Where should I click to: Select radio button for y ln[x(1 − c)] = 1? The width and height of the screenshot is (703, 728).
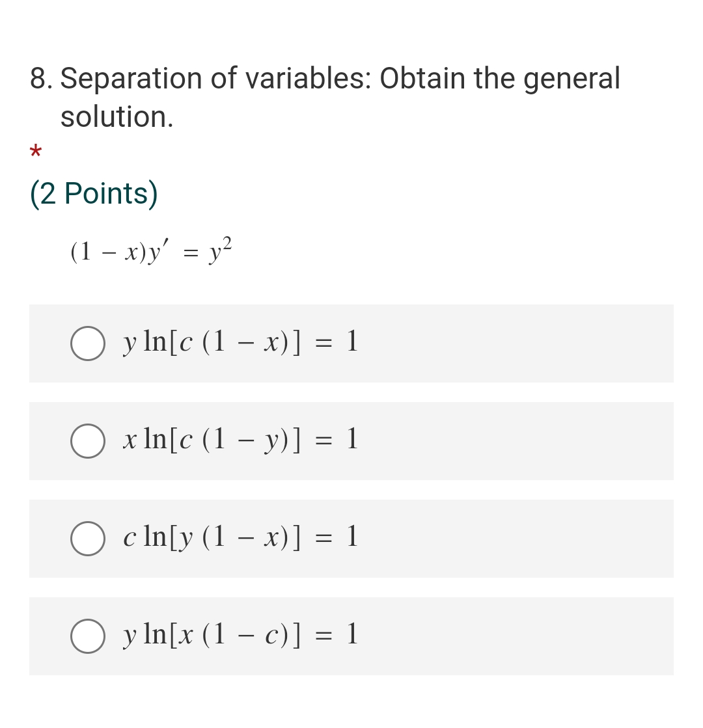click(87, 636)
